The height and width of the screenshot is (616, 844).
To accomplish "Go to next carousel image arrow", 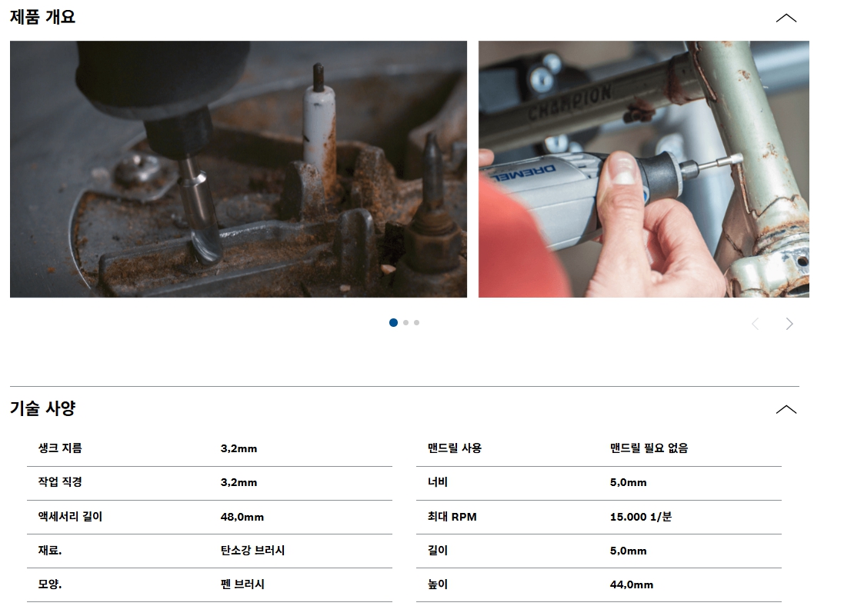I will pyautogui.click(x=789, y=323).
